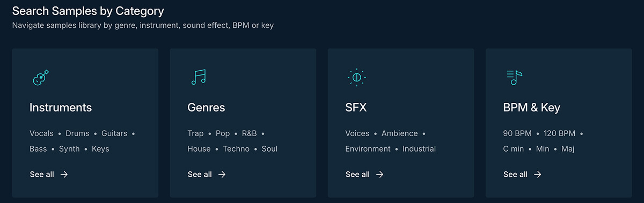Click the arrow next to BPM & Key See all

pyautogui.click(x=537, y=174)
